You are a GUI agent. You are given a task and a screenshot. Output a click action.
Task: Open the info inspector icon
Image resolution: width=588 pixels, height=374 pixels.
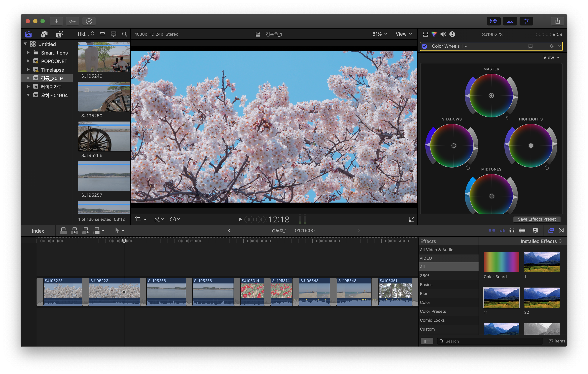coord(452,34)
